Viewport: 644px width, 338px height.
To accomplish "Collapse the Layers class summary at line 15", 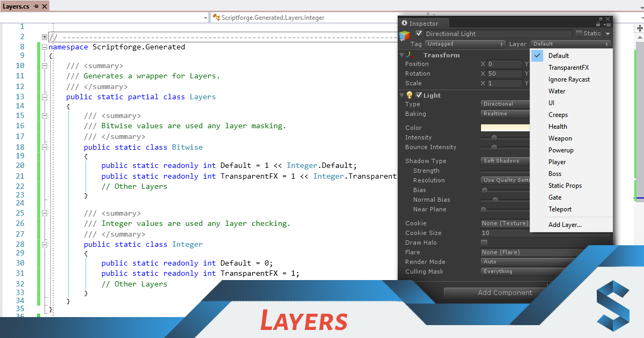I will click(45, 115).
